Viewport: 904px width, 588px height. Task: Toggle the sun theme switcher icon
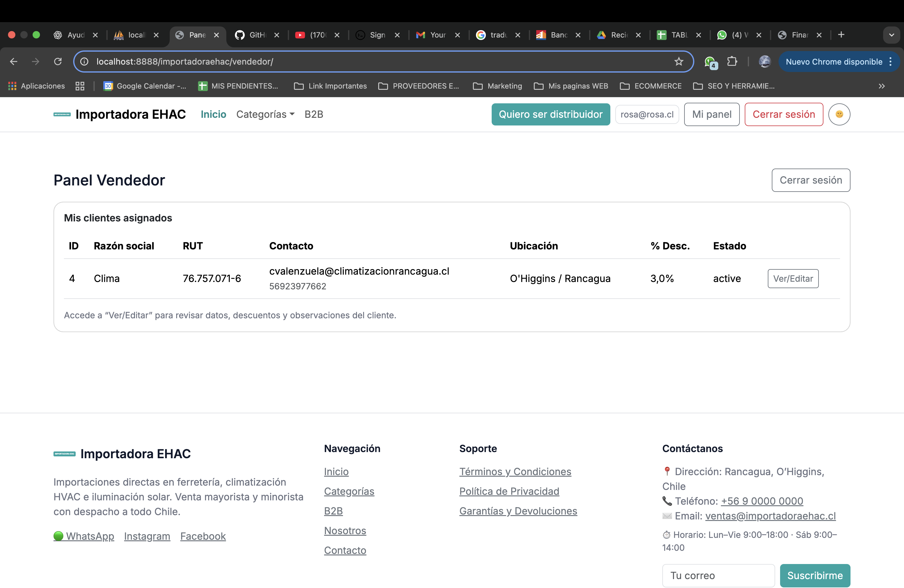pos(839,114)
